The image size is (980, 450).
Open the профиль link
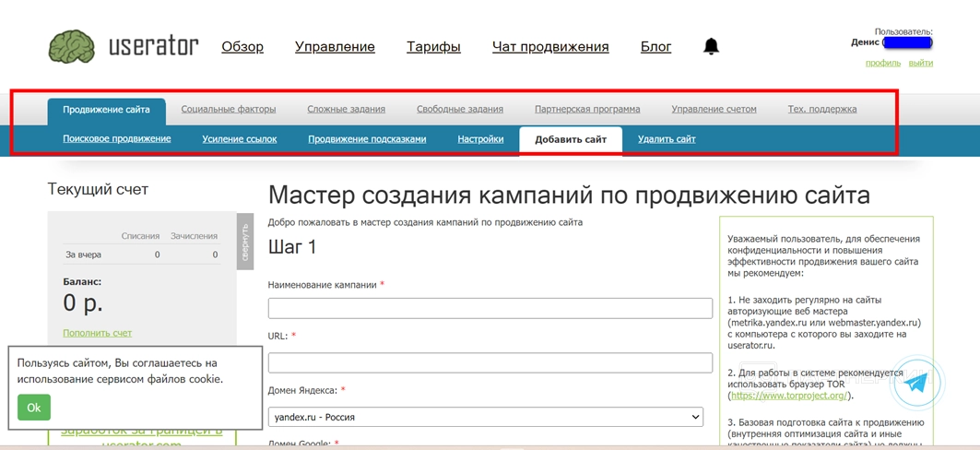883,63
